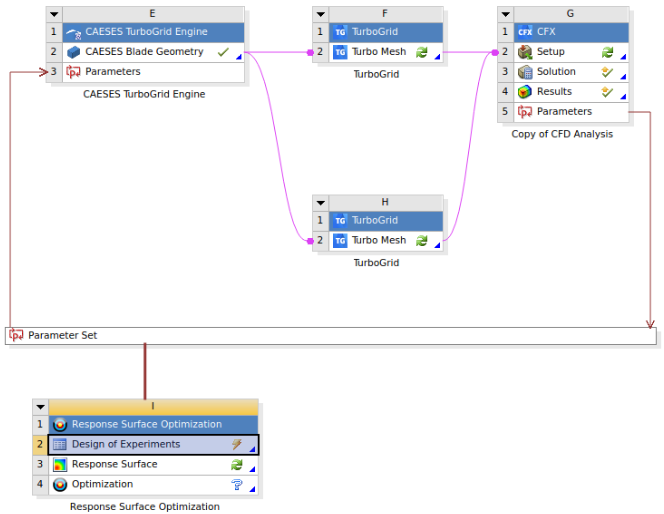Open the Parameter Set bar
The image size is (664, 514).
tap(331, 336)
